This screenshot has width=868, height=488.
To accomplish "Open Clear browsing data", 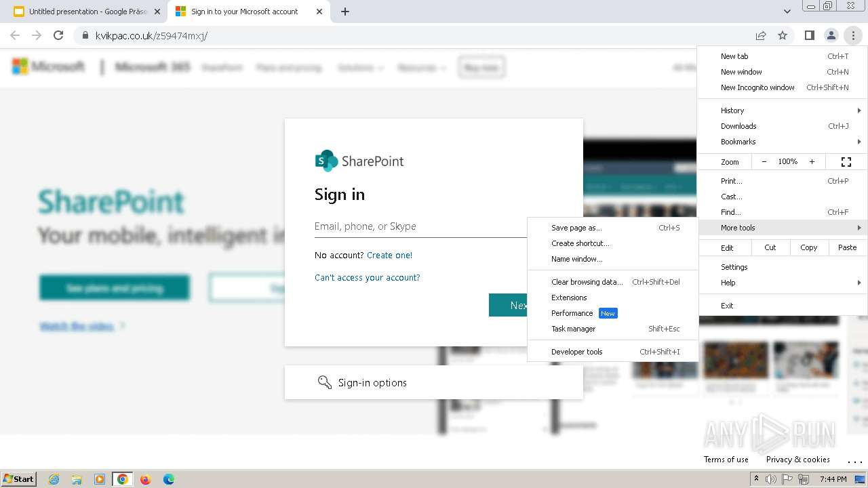I will click(x=612, y=282).
